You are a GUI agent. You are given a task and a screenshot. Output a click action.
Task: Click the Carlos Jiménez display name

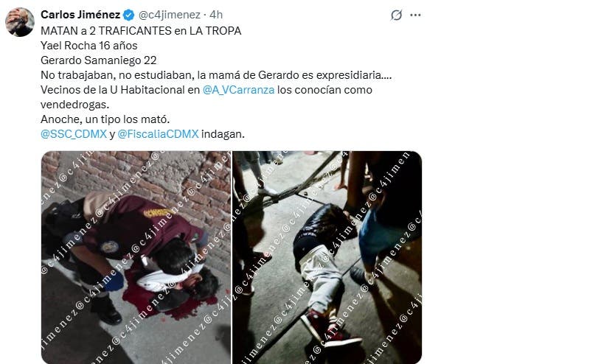[80, 15]
